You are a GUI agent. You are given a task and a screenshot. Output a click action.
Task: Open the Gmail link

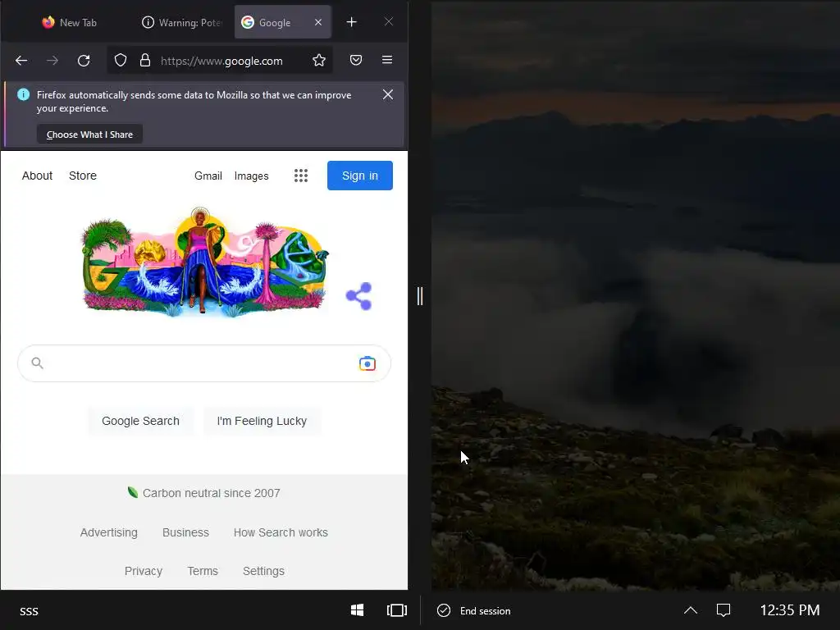[x=208, y=176]
